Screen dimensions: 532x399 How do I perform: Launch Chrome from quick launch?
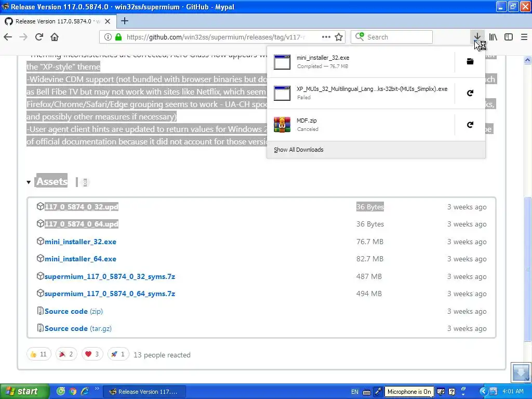point(73,391)
